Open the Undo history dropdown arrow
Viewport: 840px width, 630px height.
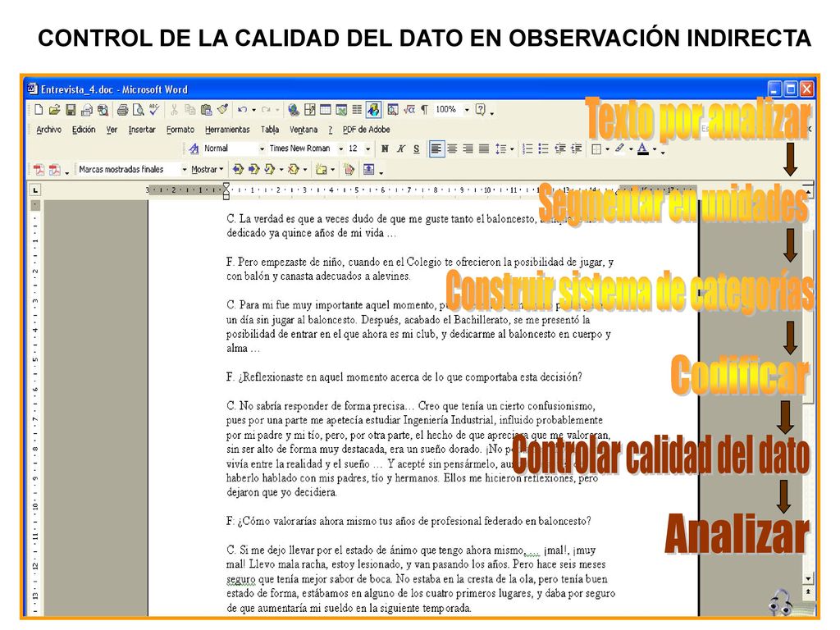(254, 110)
